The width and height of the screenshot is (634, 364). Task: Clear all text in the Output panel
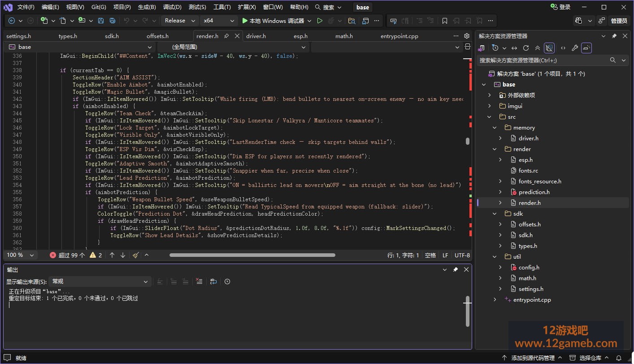tap(200, 282)
